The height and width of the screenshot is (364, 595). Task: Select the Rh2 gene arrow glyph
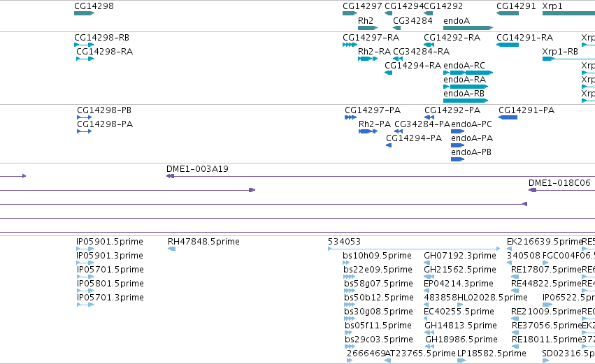pos(368,28)
